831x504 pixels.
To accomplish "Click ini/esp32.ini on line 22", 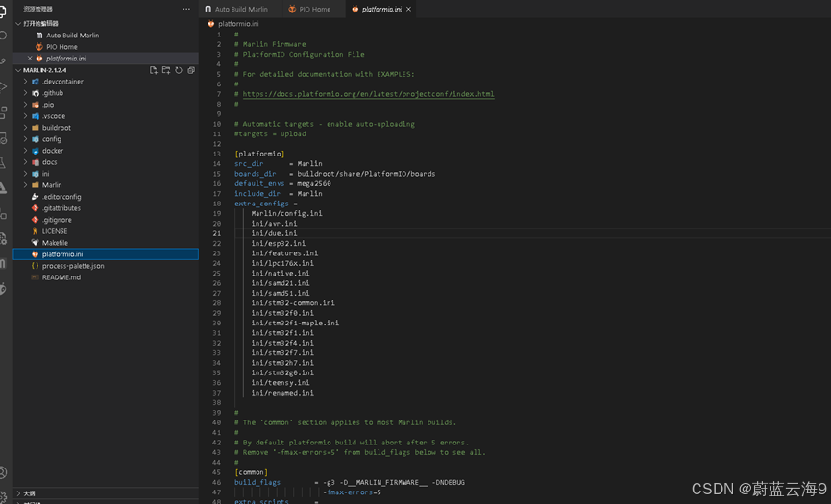I will point(279,244).
